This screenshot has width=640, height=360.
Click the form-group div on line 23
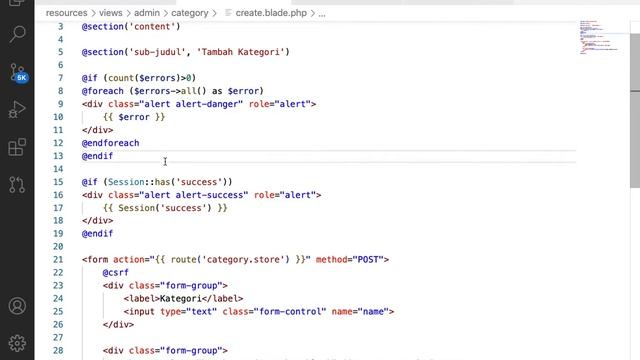(x=165, y=285)
